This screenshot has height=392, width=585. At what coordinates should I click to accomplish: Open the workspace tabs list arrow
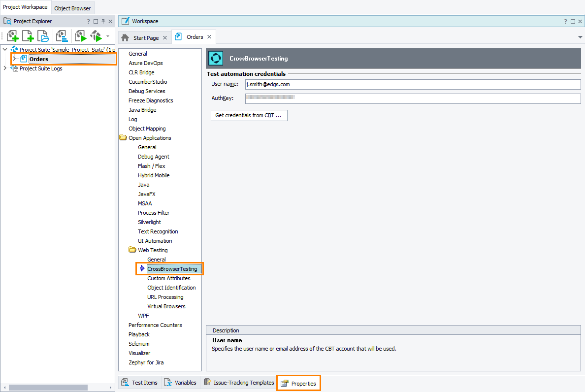tap(580, 37)
